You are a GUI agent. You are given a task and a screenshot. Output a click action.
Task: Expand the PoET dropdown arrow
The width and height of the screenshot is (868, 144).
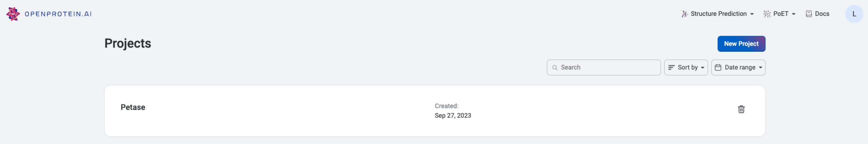[x=794, y=14]
